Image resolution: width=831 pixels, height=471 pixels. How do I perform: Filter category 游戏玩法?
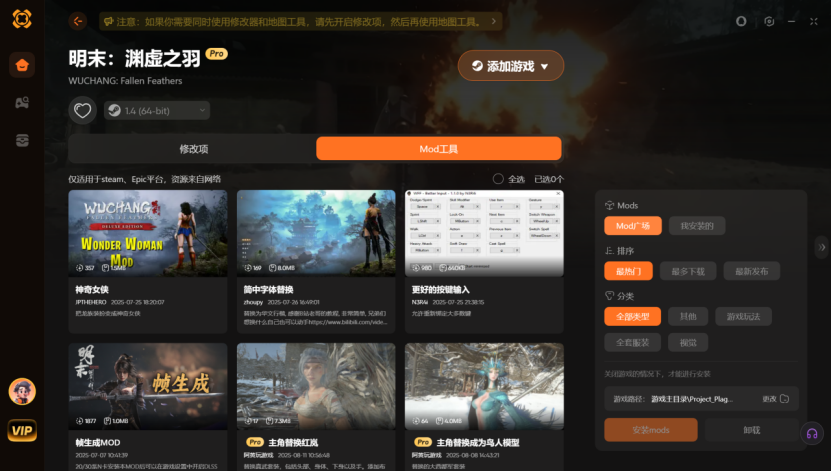743,316
